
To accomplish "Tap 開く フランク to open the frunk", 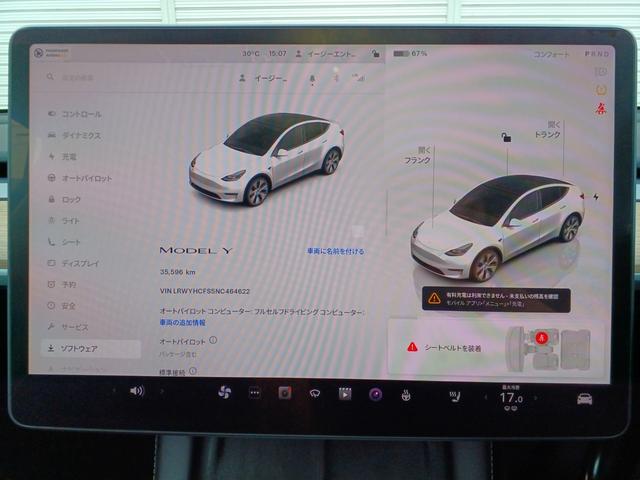I will pos(417,155).
